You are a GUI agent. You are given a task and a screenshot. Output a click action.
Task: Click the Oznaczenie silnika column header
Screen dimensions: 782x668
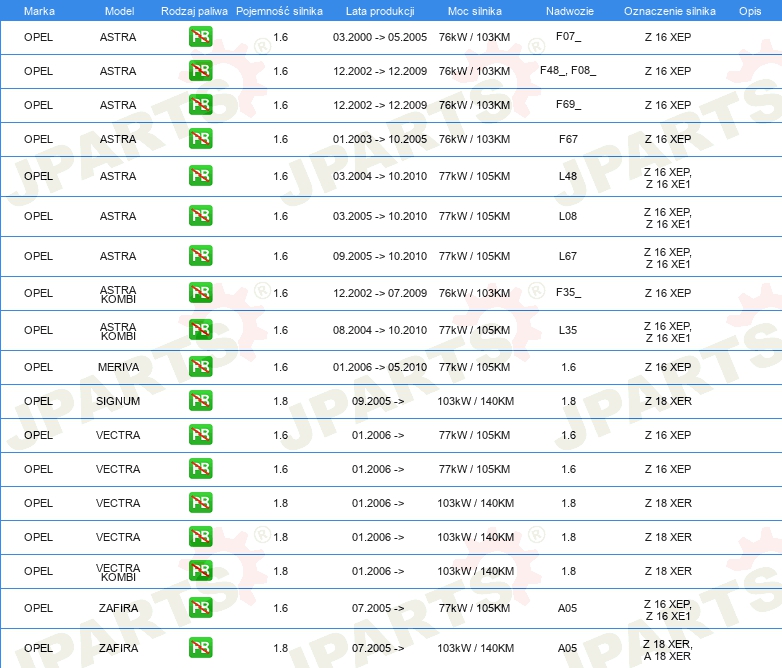click(x=669, y=11)
